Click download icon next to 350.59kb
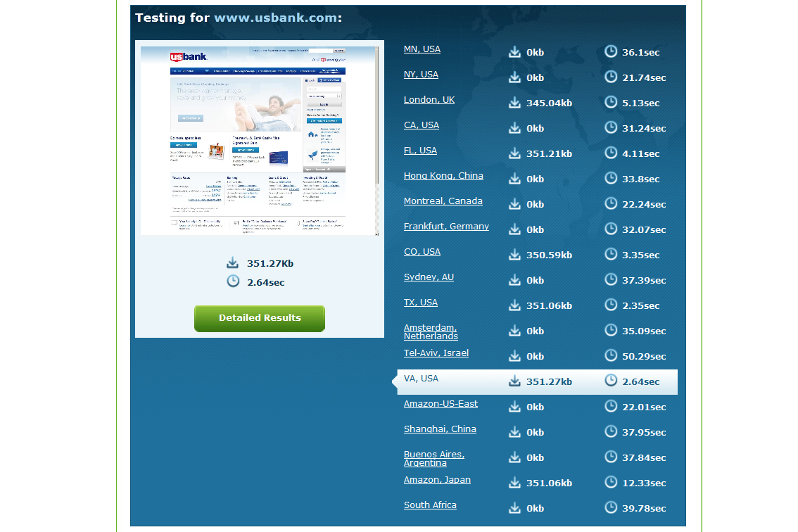This screenshot has height=532, width=798. tap(514, 254)
